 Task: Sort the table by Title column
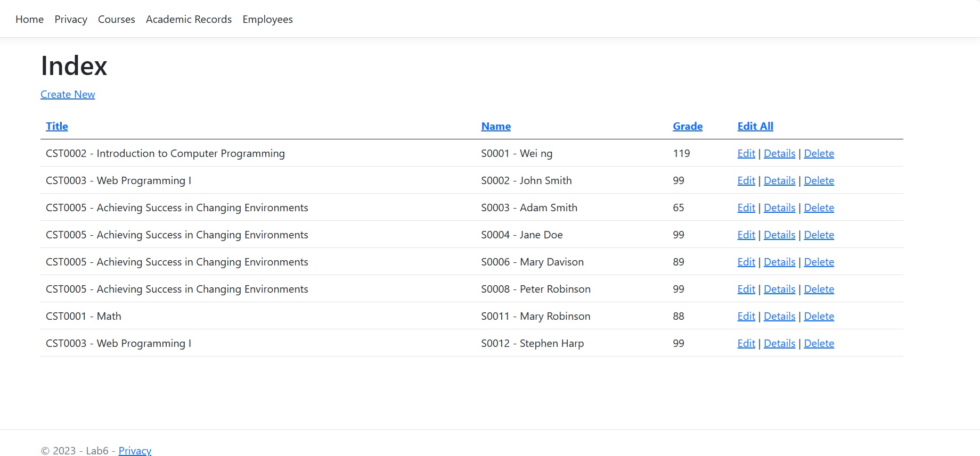coord(56,126)
